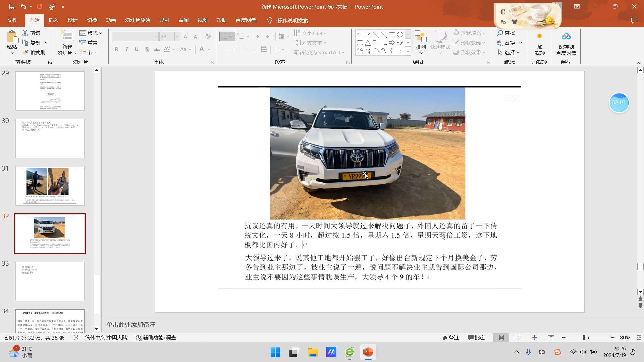644x362 pixels.
Task: Start slideshow from beginning icon
Action: pyautogui.click(x=51, y=7)
